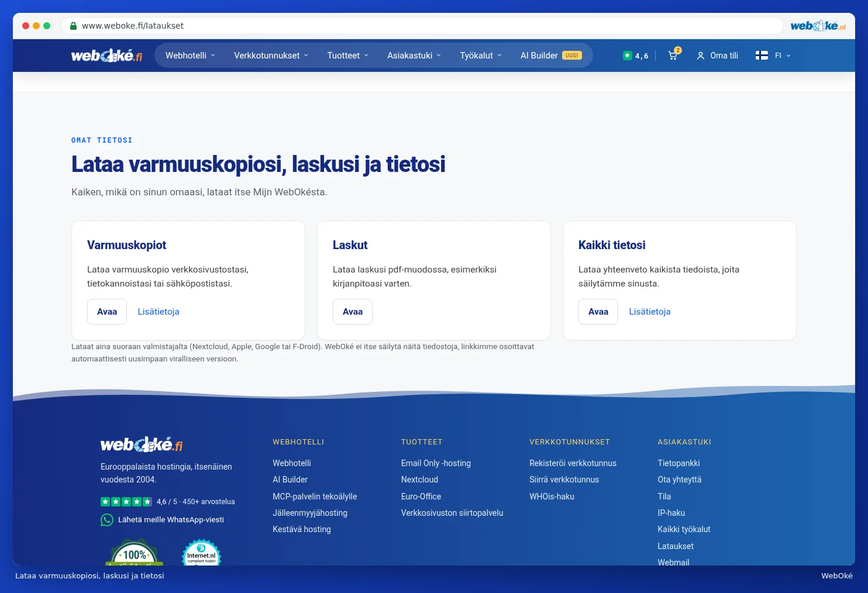
Task: Open footer link Euro-Office
Action: click(421, 497)
